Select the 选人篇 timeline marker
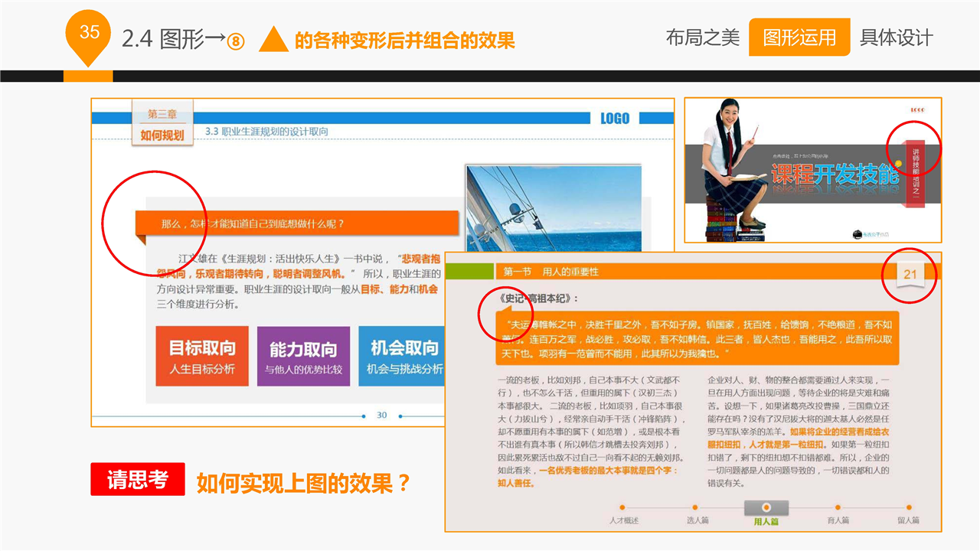The image size is (980, 551). point(695,507)
